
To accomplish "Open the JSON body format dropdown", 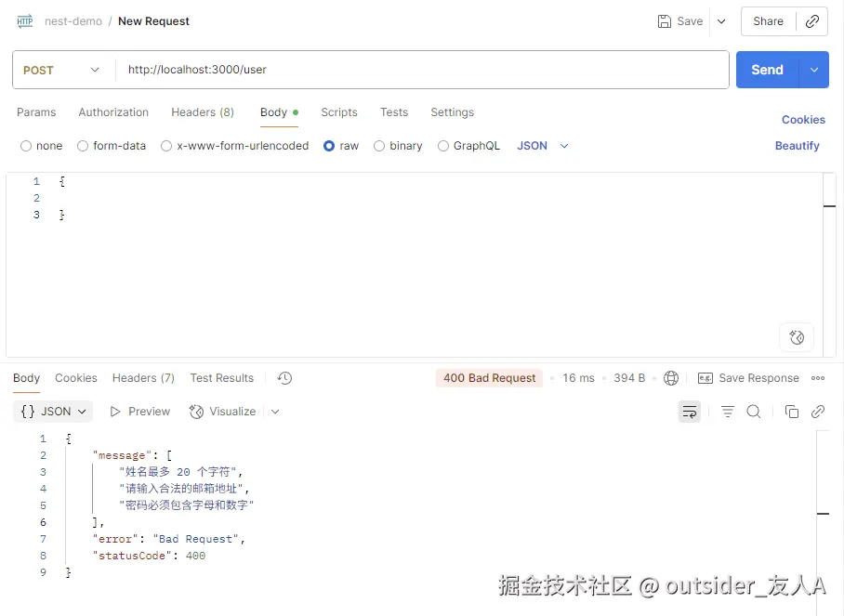I will click(x=540, y=146).
